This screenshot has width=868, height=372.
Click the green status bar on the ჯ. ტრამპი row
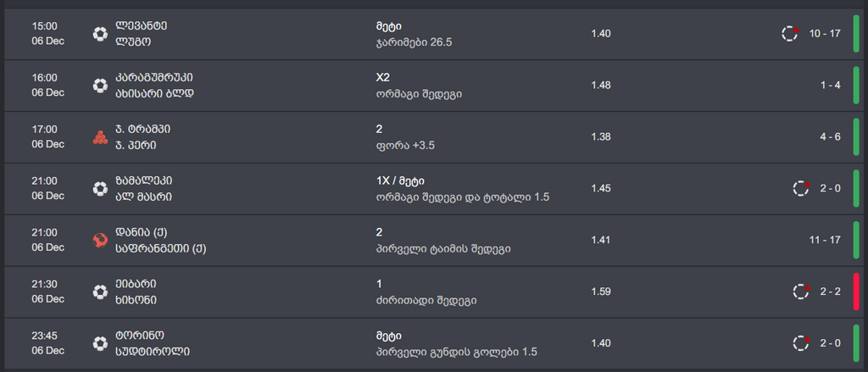pos(856,136)
